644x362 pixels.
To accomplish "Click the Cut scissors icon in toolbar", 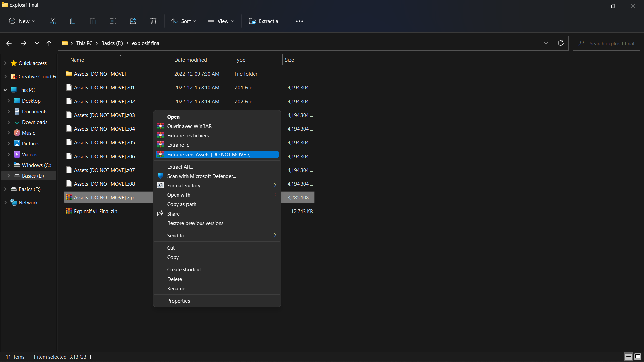I will pos(53,21).
